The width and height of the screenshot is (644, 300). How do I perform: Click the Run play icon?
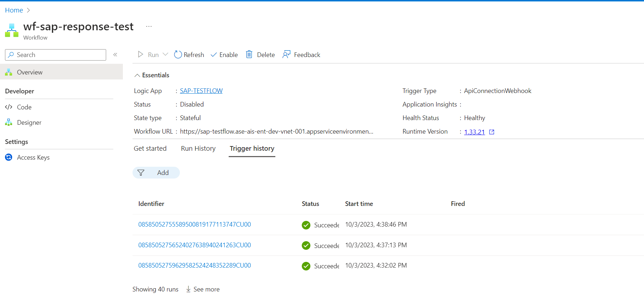point(141,55)
